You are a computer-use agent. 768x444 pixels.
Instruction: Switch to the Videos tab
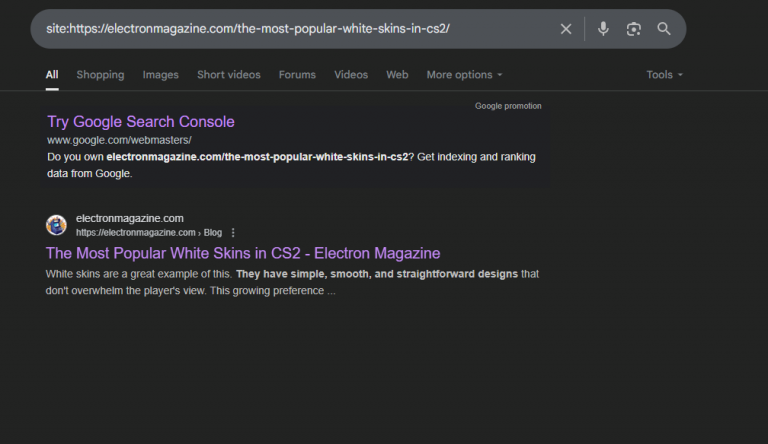(x=351, y=75)
